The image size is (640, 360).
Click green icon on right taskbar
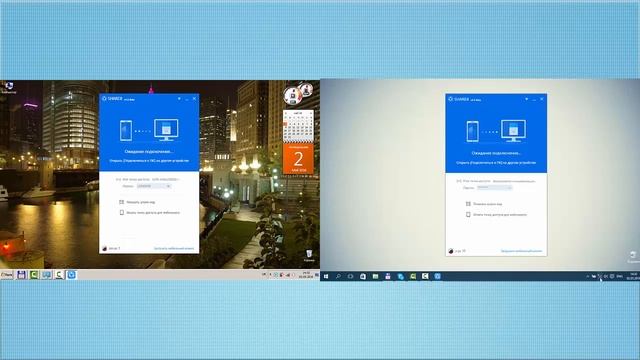[x=413, y=277]
